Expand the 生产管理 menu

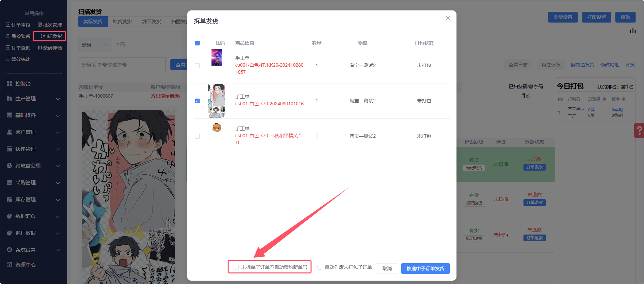click(58, 99)
